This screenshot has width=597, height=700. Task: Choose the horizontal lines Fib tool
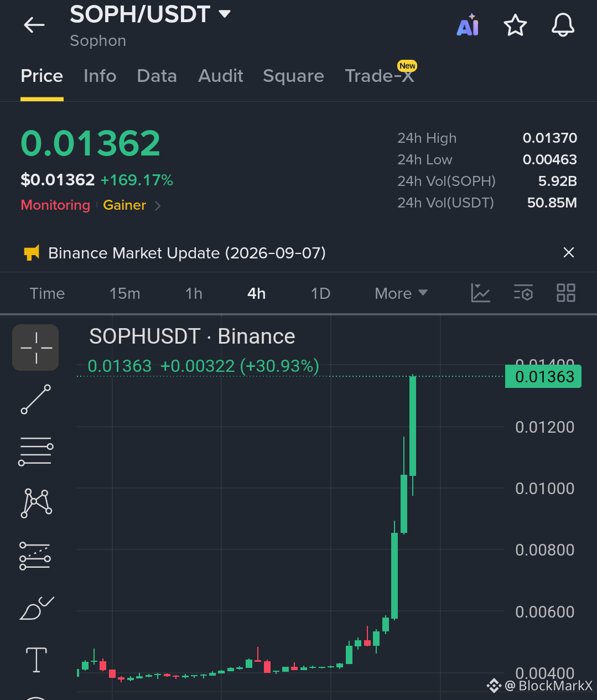pyautogui.click(x=36, y=451)
